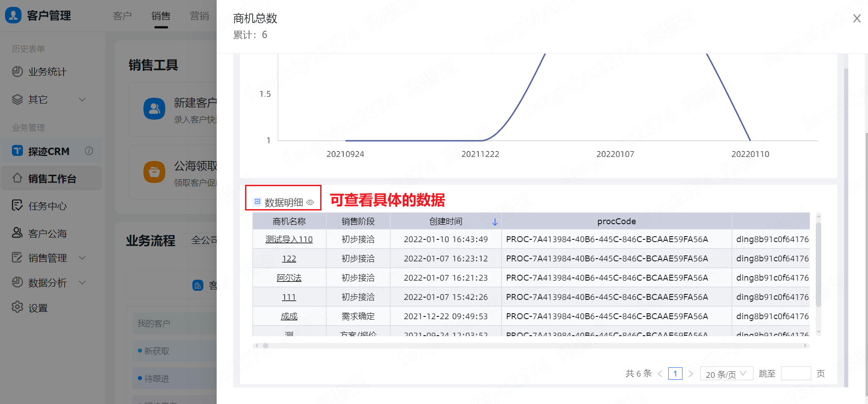Click the table scroll-up arrow
868x404 pixels.
click(x=819, y=216)
